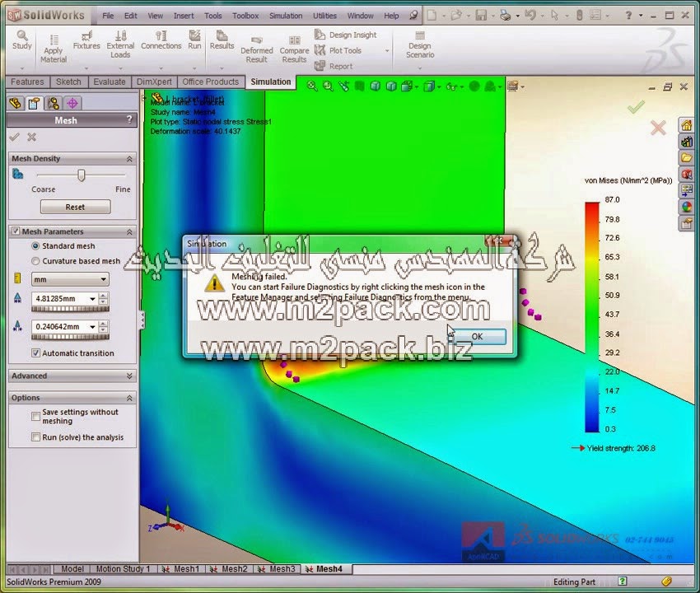Screen dimensions: 700x593
Task: Open the PropertyManager tab icon
Action: pos(34,104)
